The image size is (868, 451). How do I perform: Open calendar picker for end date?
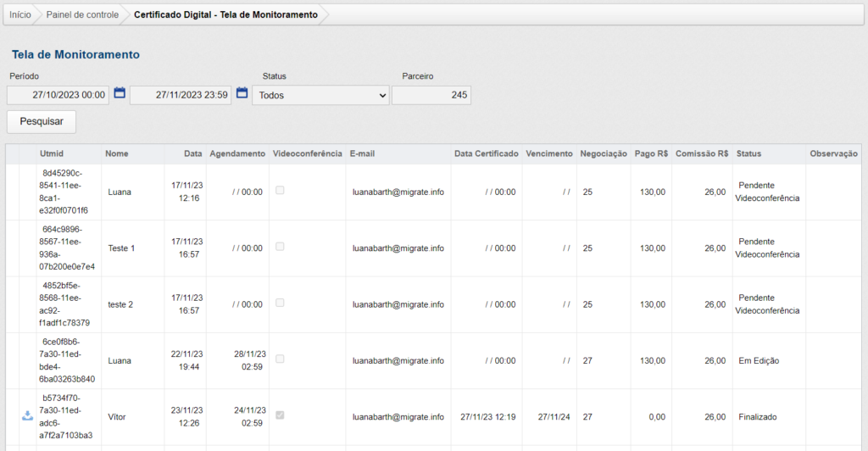[x=242, y=93]
